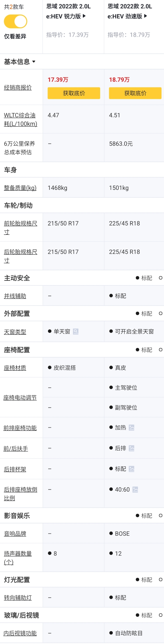Image resolution: width=164 pixels, height=644 pixels.
Task: Toggle the 仅看差异 switch
Action: [15, 22]
